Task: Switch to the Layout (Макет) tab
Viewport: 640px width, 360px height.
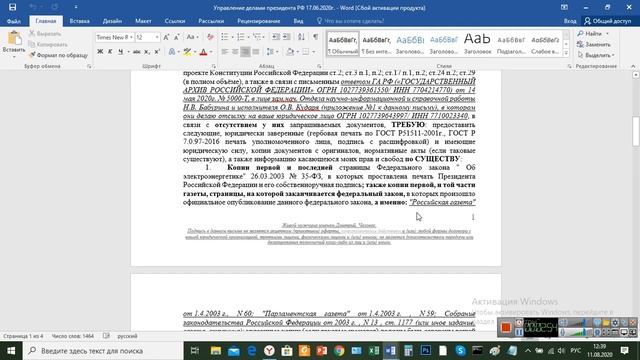Action: (x=143, y=21)
